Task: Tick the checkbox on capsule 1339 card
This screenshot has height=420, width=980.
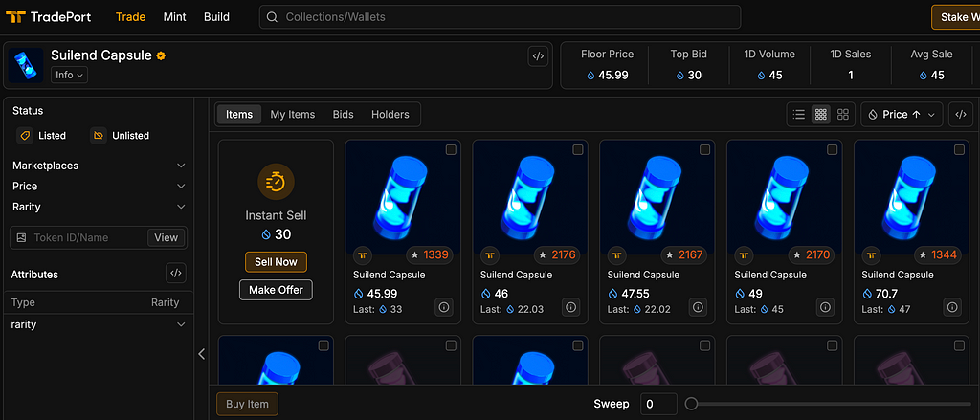Action: (x=451, y=149)
